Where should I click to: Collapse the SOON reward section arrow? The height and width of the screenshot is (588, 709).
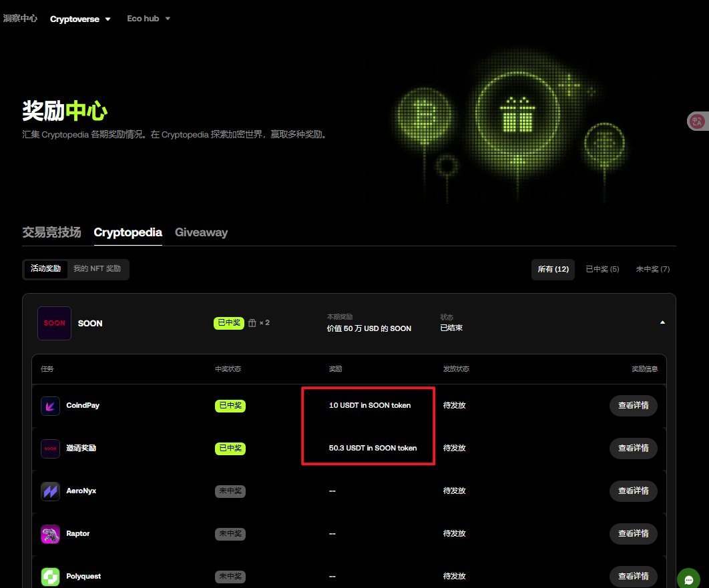[662, 323]
